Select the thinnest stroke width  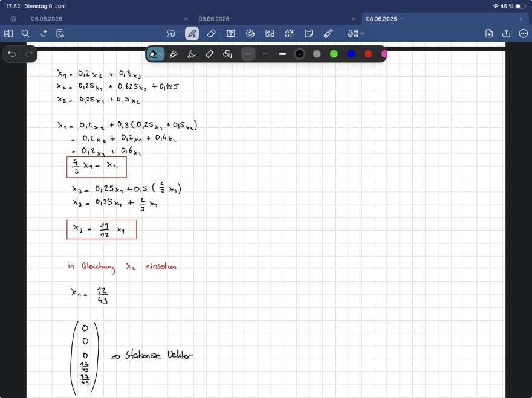pyautogui.click(x=248, y=54)
